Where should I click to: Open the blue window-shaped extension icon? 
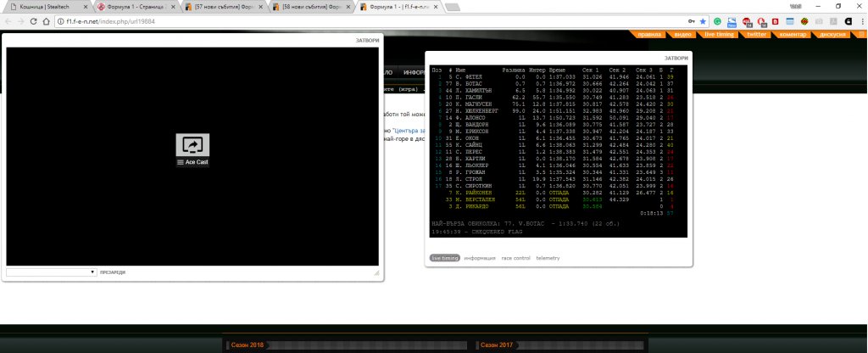(790, 21)
